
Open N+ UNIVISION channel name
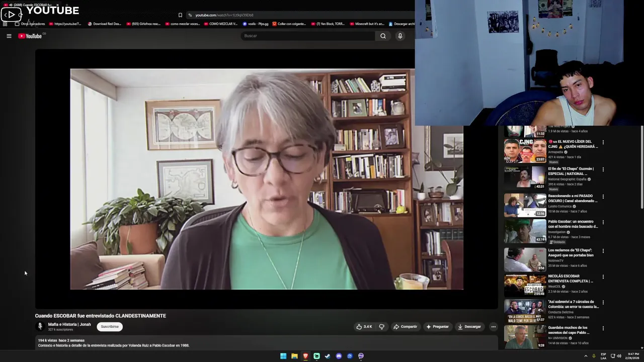(x=558, y=338)
